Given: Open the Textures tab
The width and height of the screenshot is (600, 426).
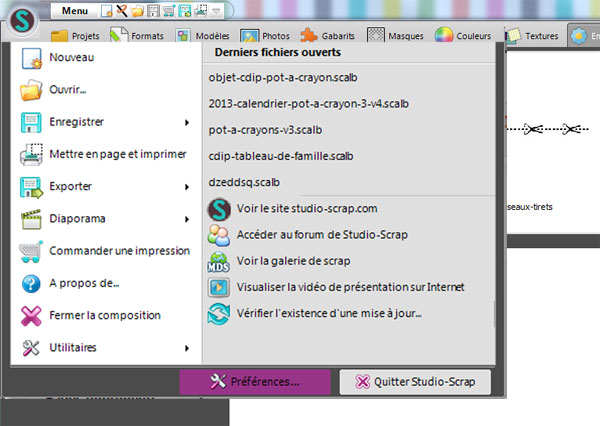Looking at the screenshot, I should (533, 36).
